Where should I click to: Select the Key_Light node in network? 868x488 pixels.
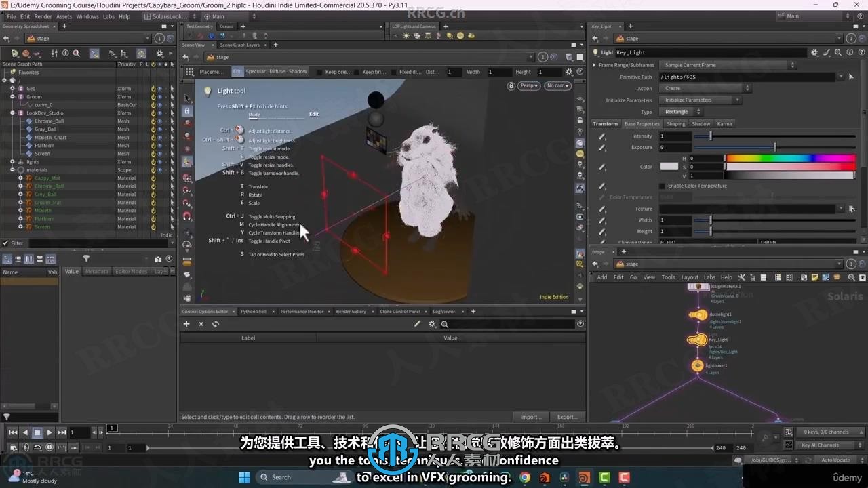698,340
